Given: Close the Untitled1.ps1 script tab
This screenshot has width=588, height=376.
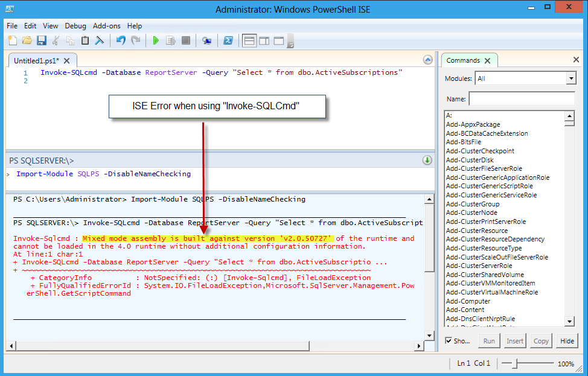Looking at the screenshot, I should (x=67, y=61).
